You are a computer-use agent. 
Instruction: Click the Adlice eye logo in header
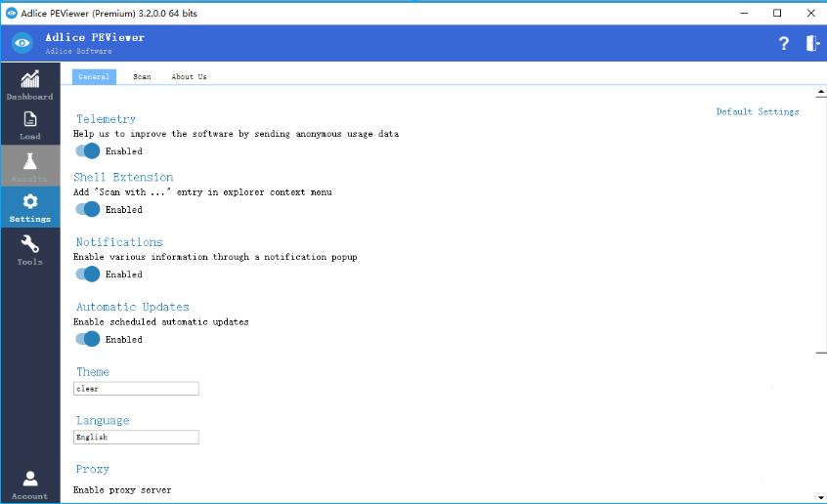pyautogui.click(x=22, y=43)
